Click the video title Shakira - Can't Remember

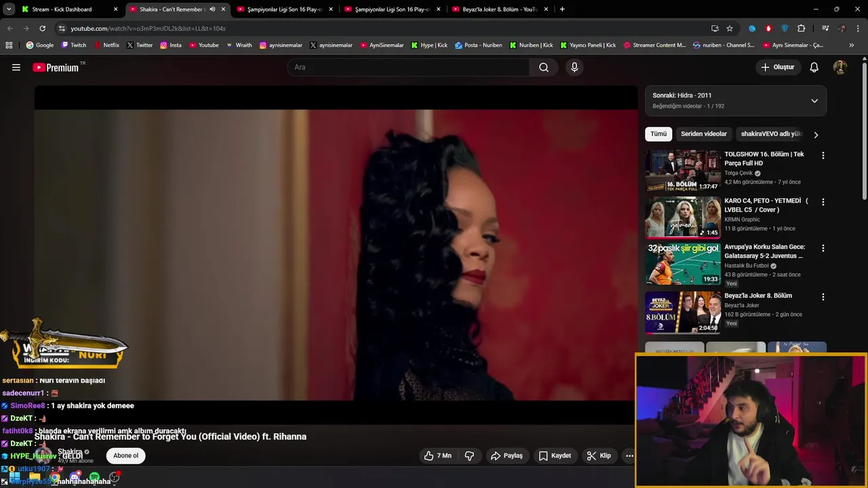[170, 436]
